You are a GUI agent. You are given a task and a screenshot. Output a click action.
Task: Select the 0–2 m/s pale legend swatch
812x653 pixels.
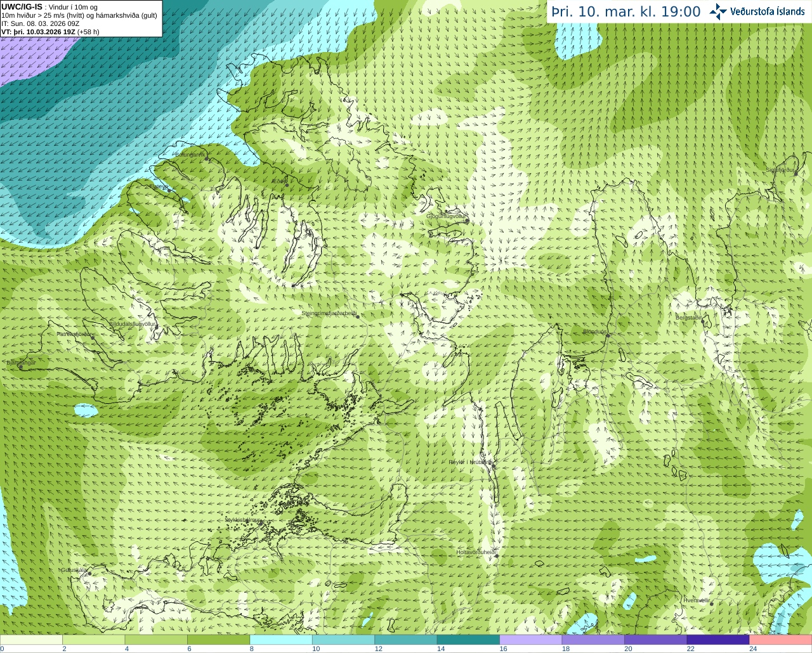point(31,640)
